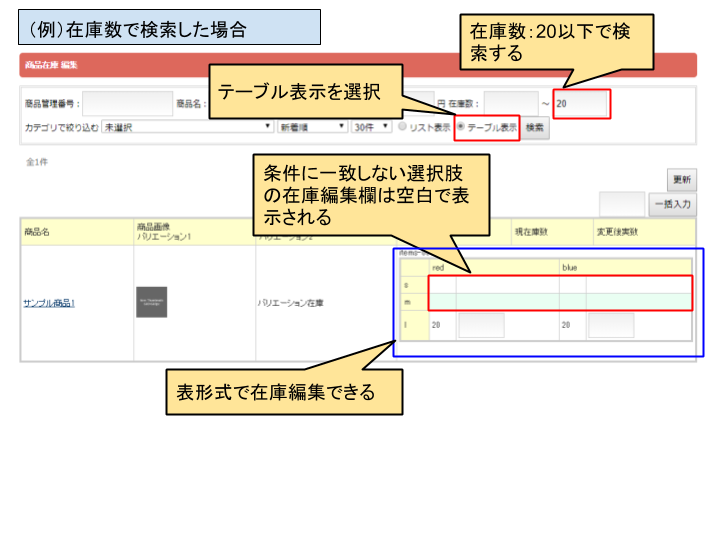
Task: Select the テーブル表示 radio button
Action: (x=461, y=127)
